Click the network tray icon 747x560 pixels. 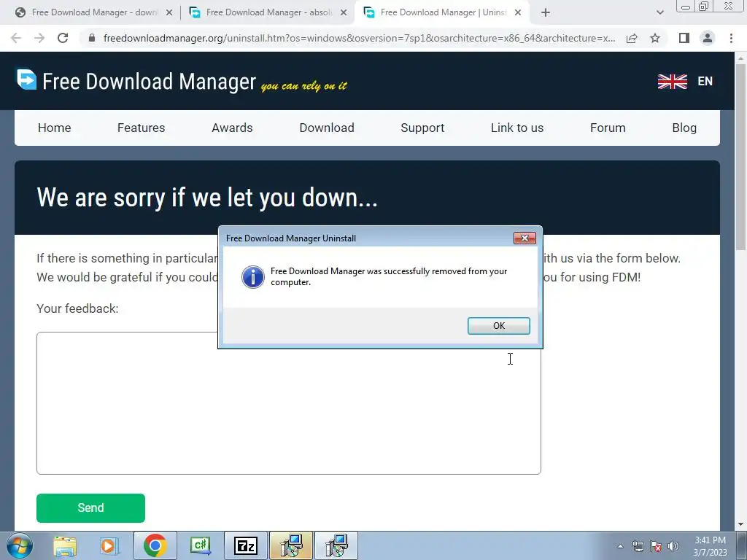click(x=638, y=546)
